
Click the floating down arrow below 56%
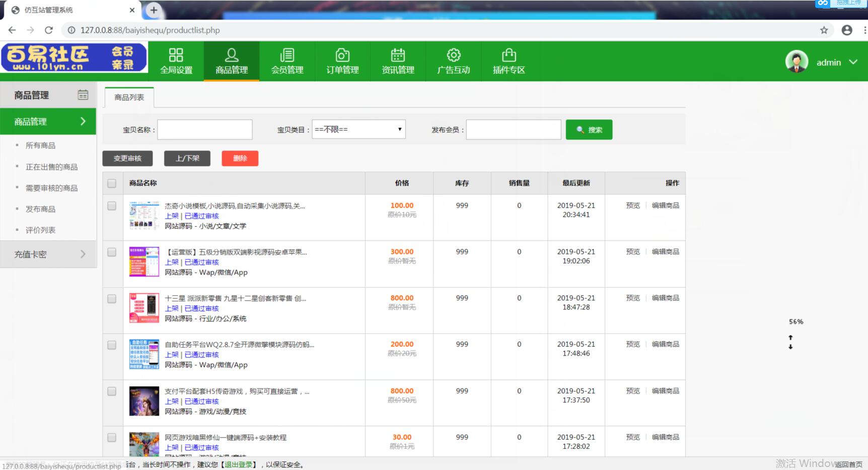coord(790,347)
